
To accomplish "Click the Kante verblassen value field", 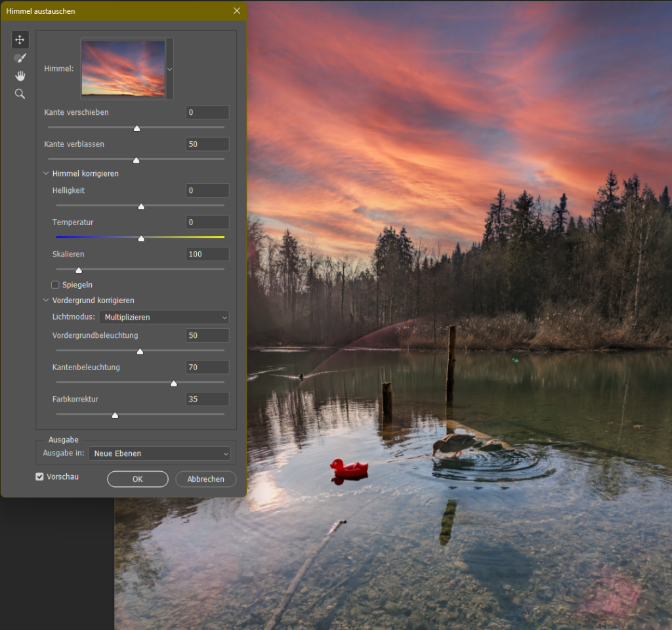I will coord(207,144).
